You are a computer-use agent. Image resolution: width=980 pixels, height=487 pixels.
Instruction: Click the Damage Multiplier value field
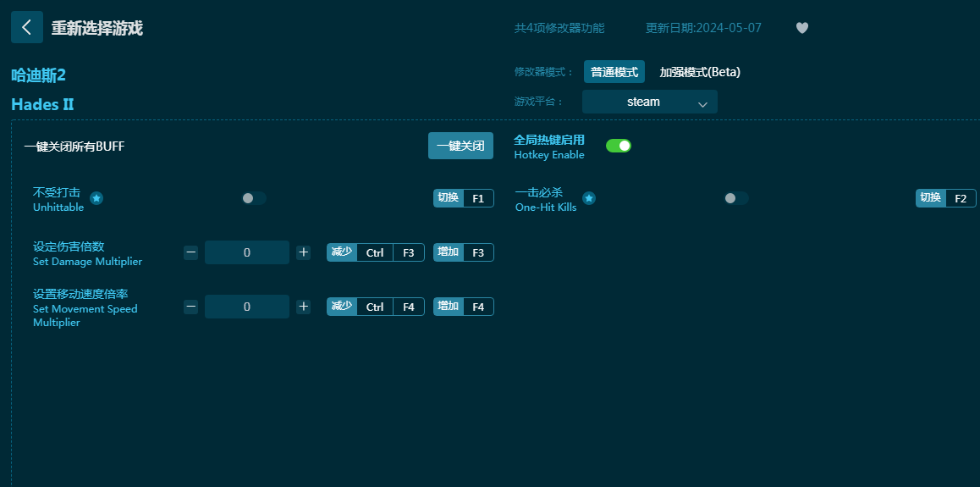point(247,252)
